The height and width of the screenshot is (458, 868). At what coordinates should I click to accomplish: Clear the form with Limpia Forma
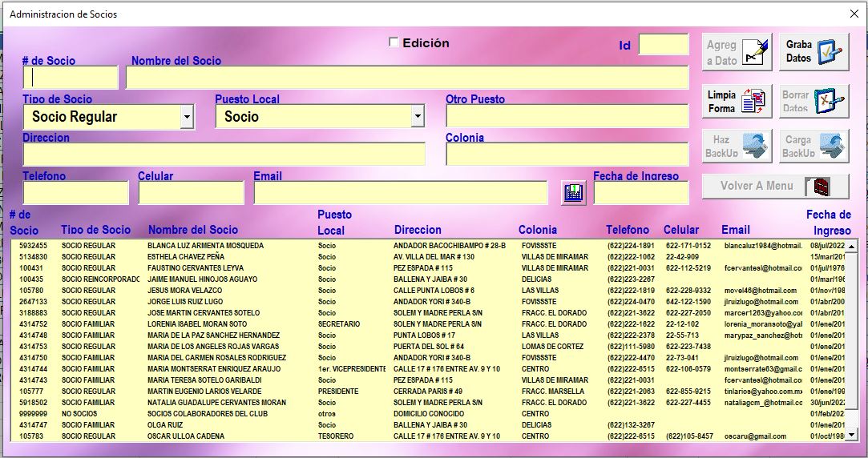point(737,101)
